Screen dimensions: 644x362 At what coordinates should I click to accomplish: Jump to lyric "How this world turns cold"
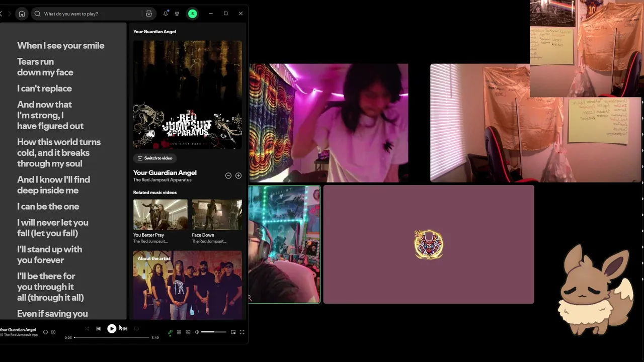(x=59, y=153)
